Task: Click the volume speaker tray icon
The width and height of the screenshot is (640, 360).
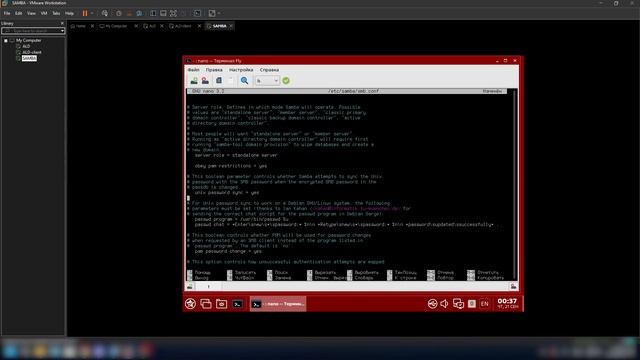Action: pyautogui.click(x=444, y=303)
